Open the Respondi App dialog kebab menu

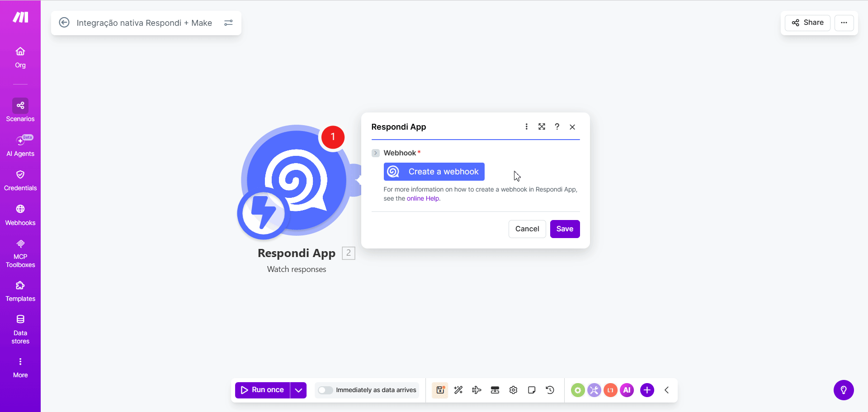pos(526,126)
